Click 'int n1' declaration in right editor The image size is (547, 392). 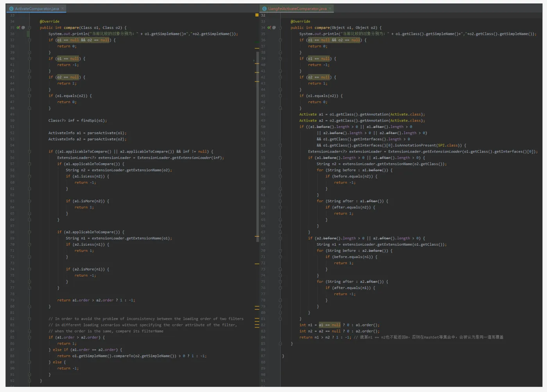(306, 325)
